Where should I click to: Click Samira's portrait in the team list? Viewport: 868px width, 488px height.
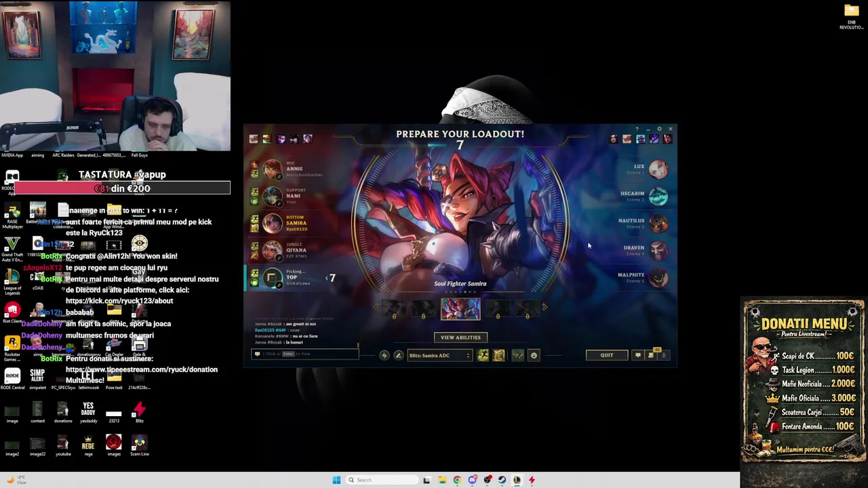pos(272,223)
